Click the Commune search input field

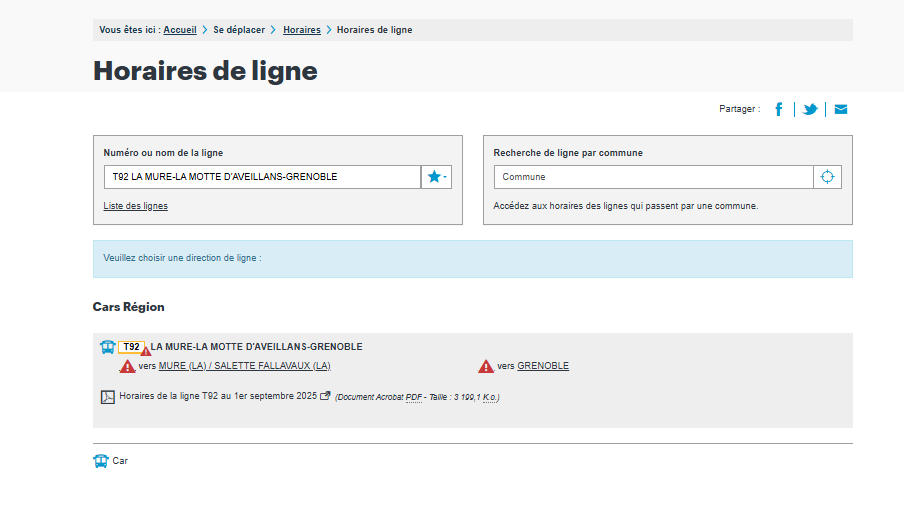[653, 177]
